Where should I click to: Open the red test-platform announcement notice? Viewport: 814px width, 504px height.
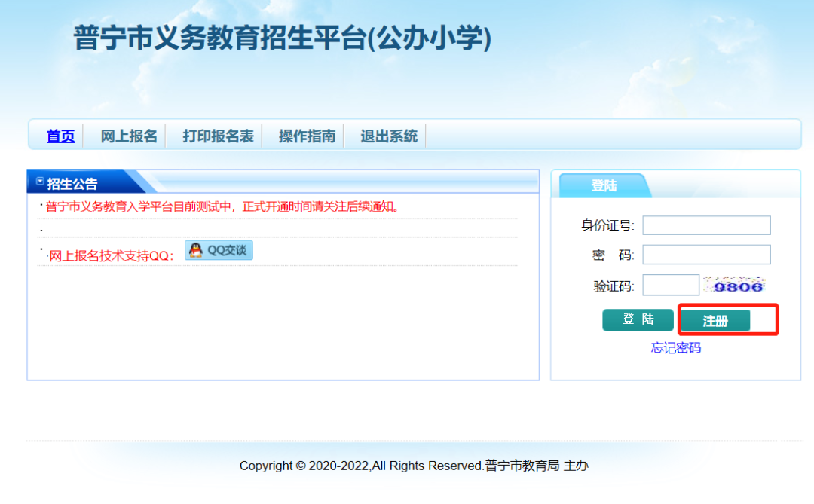pos(222,206)
